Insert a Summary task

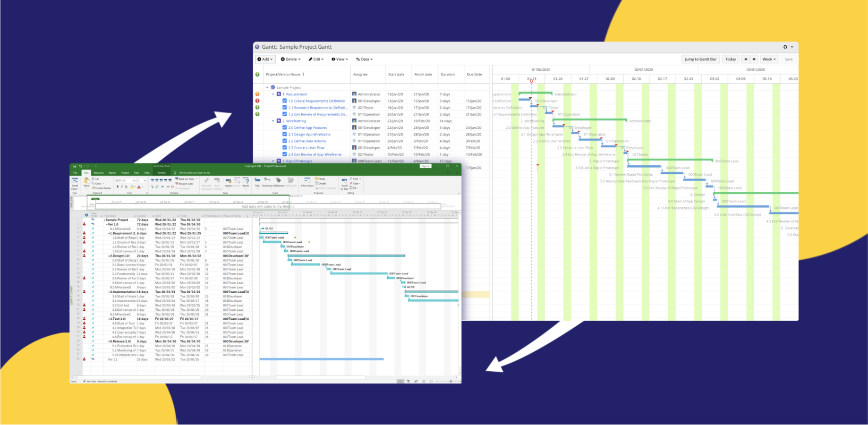[x=267, y=183]
